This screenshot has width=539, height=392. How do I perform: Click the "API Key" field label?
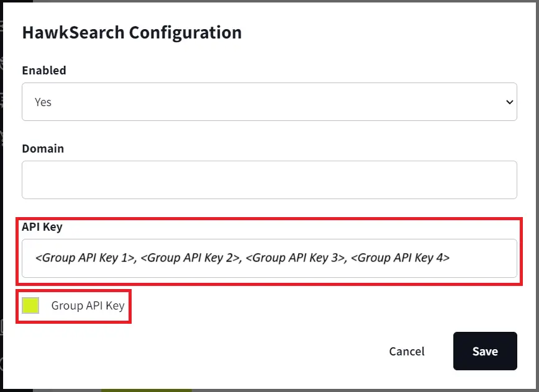coord(42,227)
